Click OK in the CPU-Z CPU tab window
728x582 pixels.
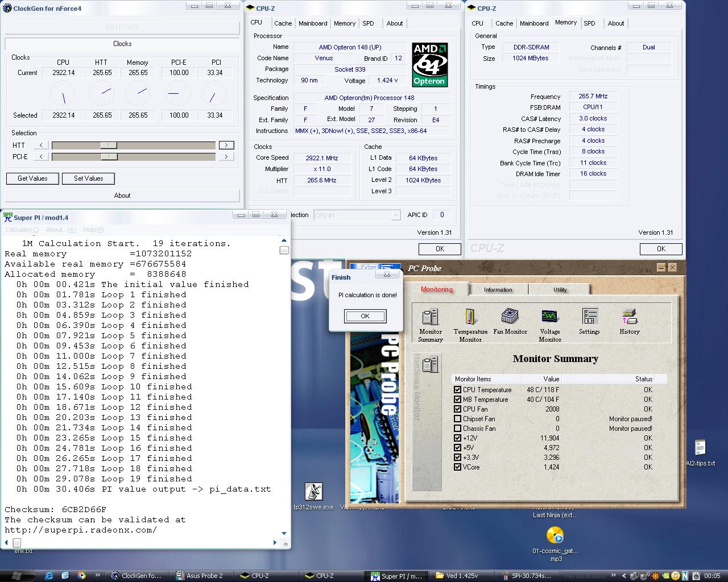point(440,249)
